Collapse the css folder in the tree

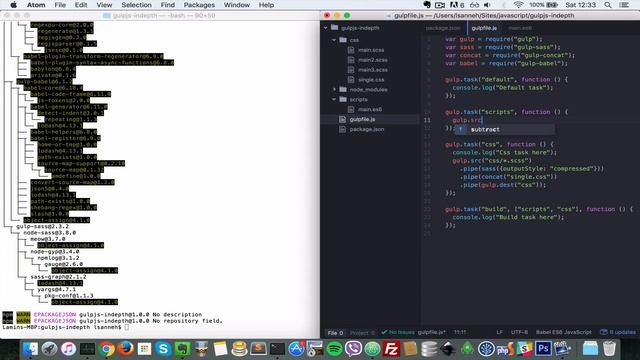[334, 40]
